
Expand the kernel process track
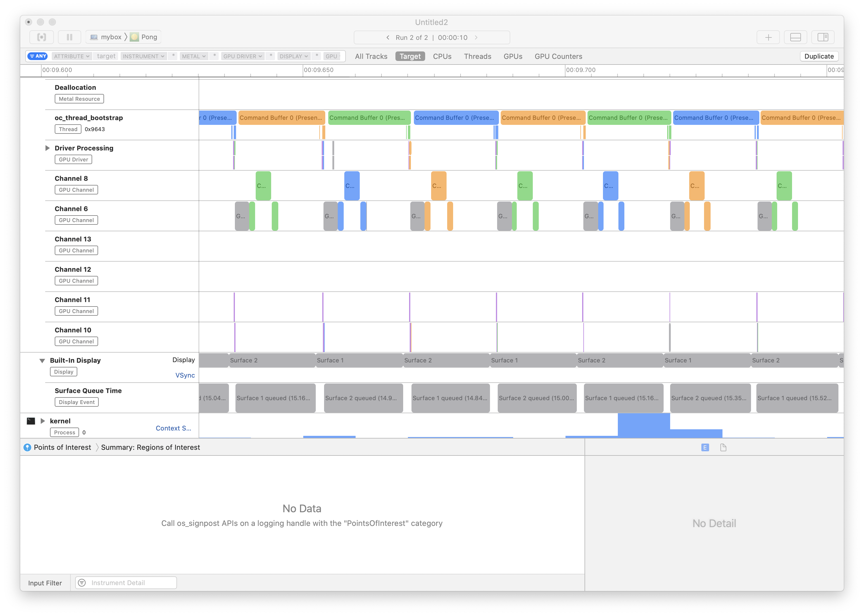coord(43,421)
